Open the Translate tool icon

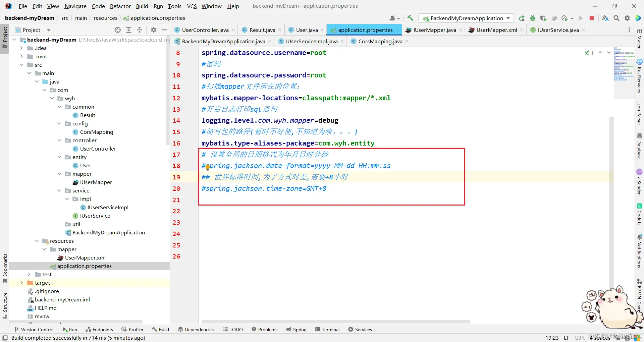click(x=605, y=18)
